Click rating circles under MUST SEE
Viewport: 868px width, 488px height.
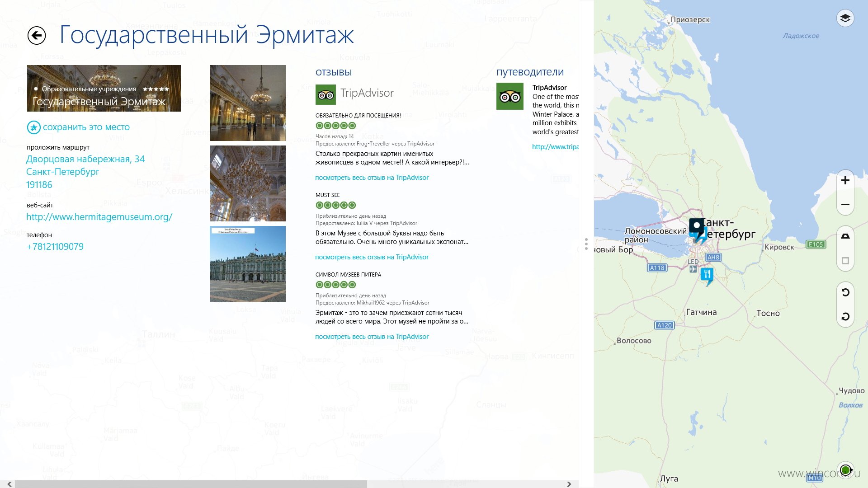point(336,205)
